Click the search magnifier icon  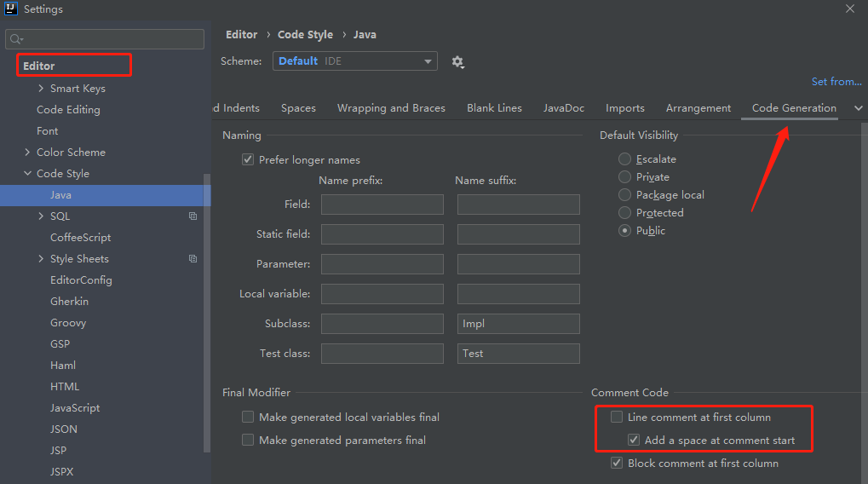(16, 39)
